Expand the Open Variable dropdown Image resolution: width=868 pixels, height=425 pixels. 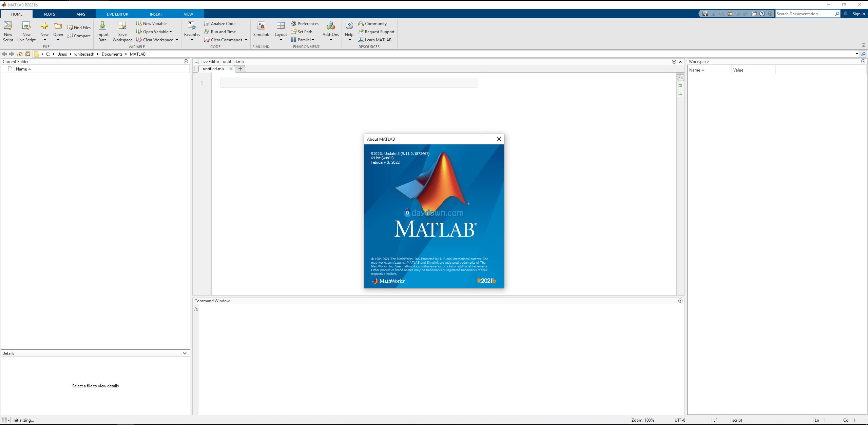(171, 32)
